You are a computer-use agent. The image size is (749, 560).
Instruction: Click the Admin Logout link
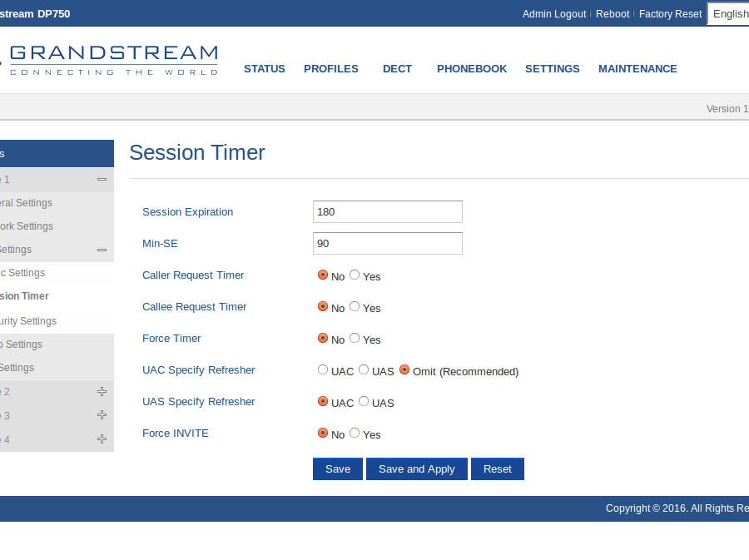[554, 14]
